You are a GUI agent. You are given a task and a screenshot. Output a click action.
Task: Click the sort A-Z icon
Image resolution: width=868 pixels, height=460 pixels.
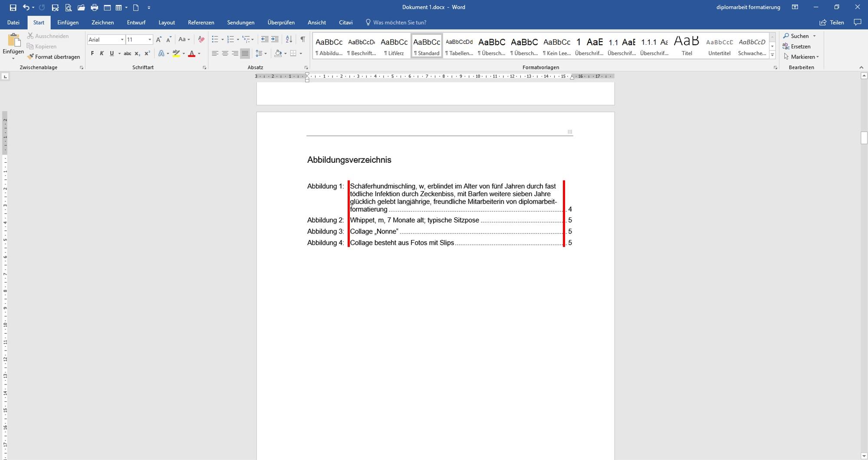[289, 39]
